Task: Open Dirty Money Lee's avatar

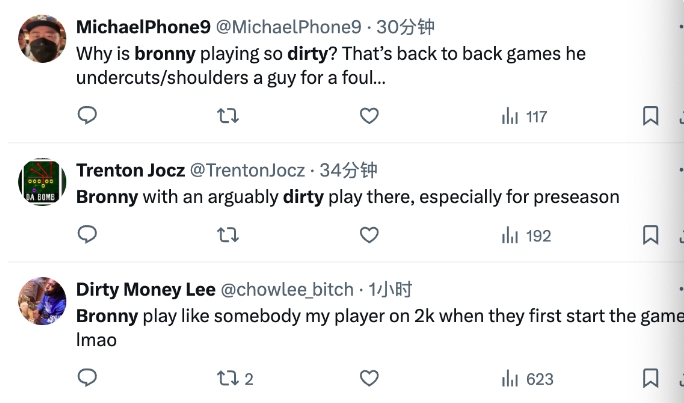Action: pos(43,301)
